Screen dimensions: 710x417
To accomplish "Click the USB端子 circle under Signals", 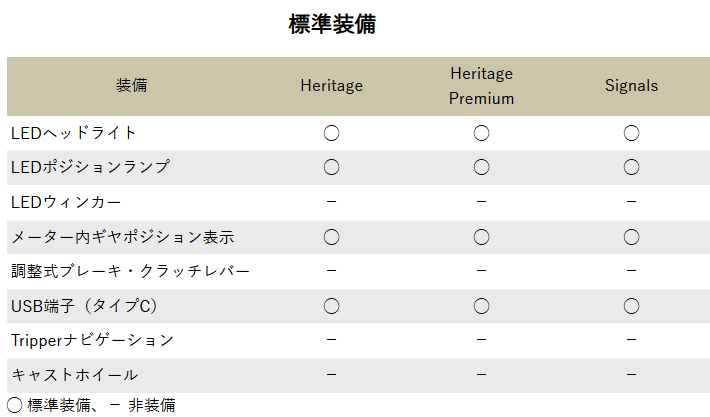I will tap(631, 306).
